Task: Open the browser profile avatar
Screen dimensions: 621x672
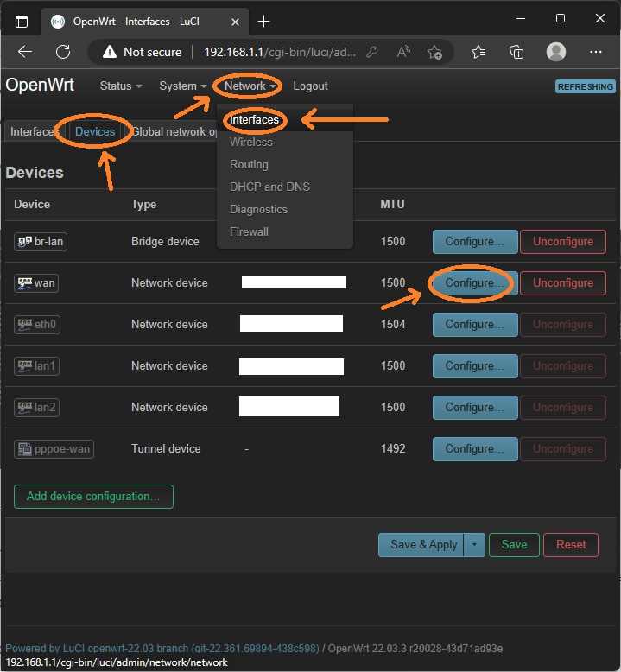Action: tap(556, 52)
